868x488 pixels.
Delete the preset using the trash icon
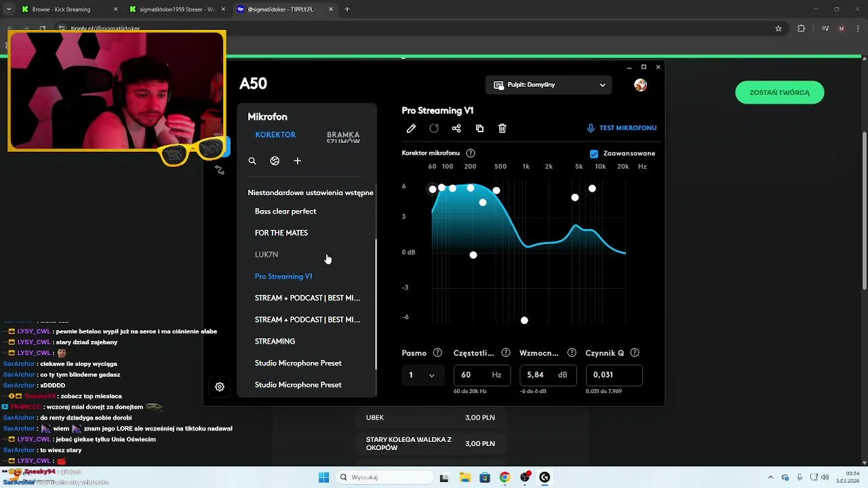502,128
